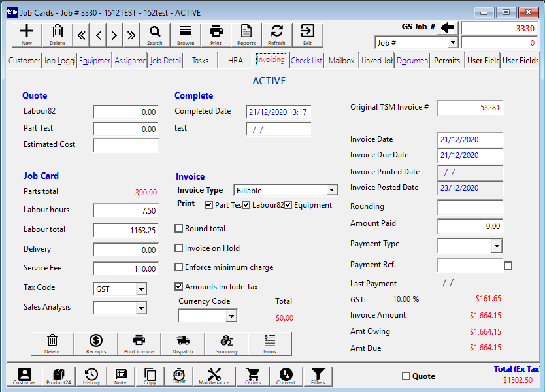Viewport: 545px width, 392px height.
Task: Expand the Invoice Type dropdown
Action: [x=331, y=190]
